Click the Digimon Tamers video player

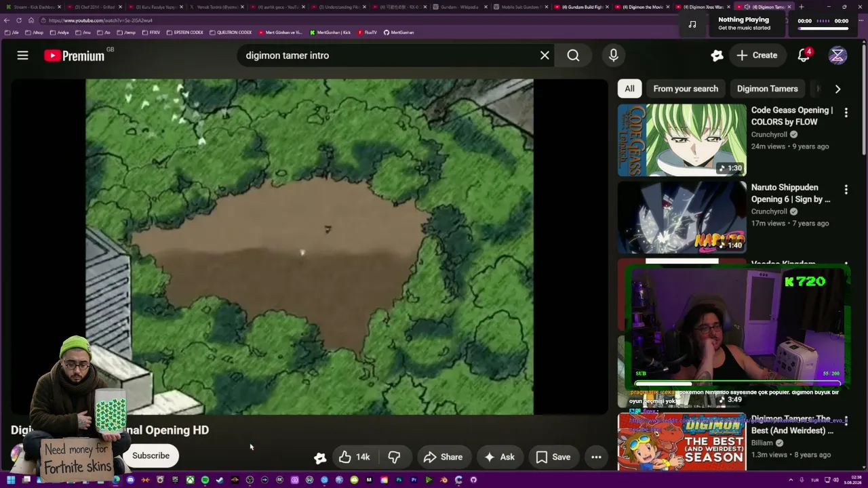[x=309, y=247]
